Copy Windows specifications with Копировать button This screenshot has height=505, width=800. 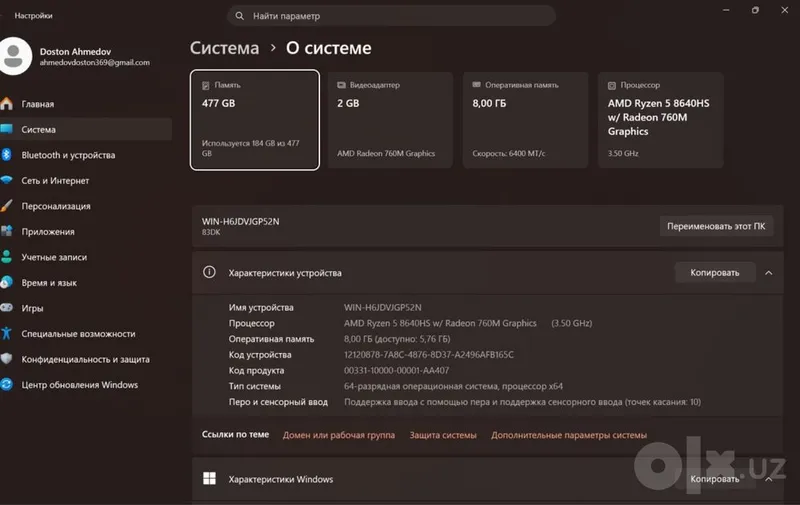coord(715,479)
